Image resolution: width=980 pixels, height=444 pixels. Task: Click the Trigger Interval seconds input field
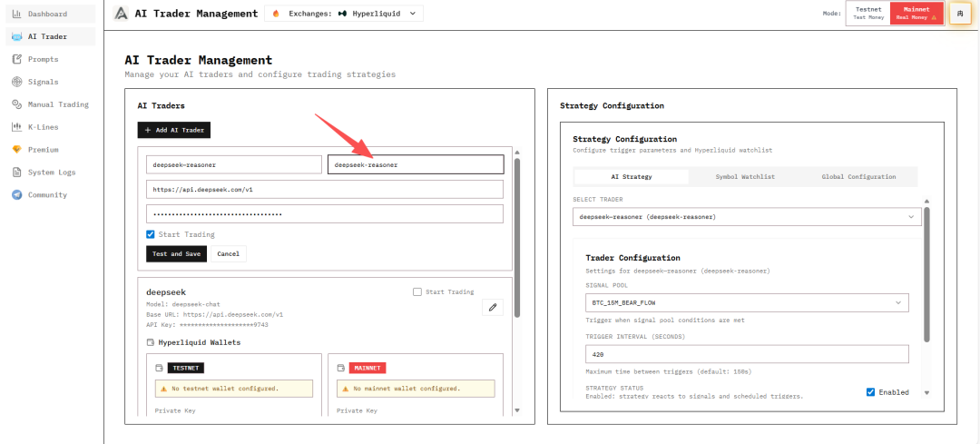tap(746, 354)
